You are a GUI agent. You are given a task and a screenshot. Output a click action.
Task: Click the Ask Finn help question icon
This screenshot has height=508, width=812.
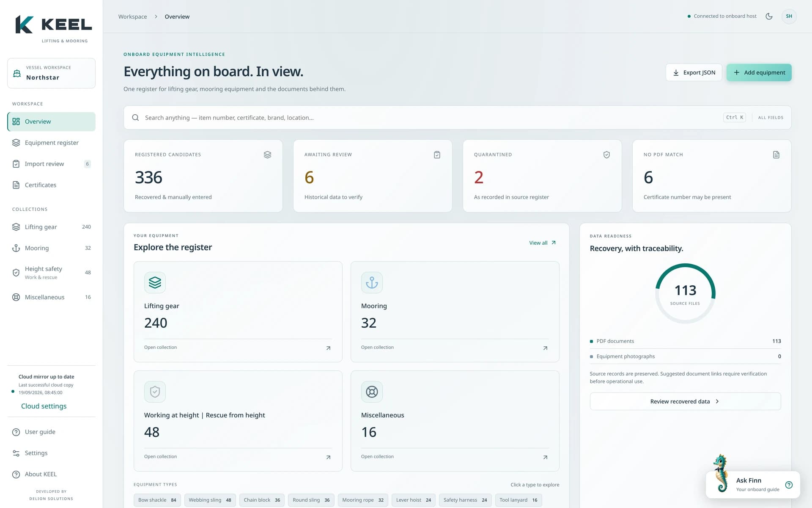click(x=789, y=485)
